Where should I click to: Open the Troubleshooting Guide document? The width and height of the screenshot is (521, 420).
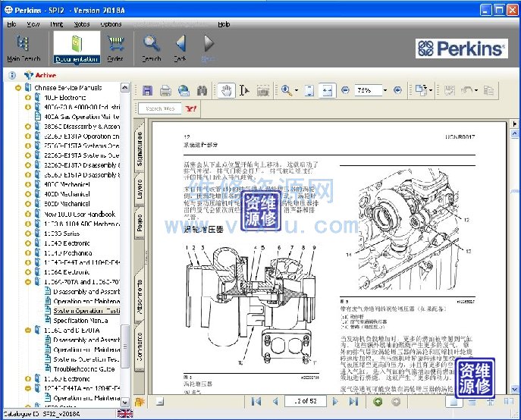click(x=84, y=369)
